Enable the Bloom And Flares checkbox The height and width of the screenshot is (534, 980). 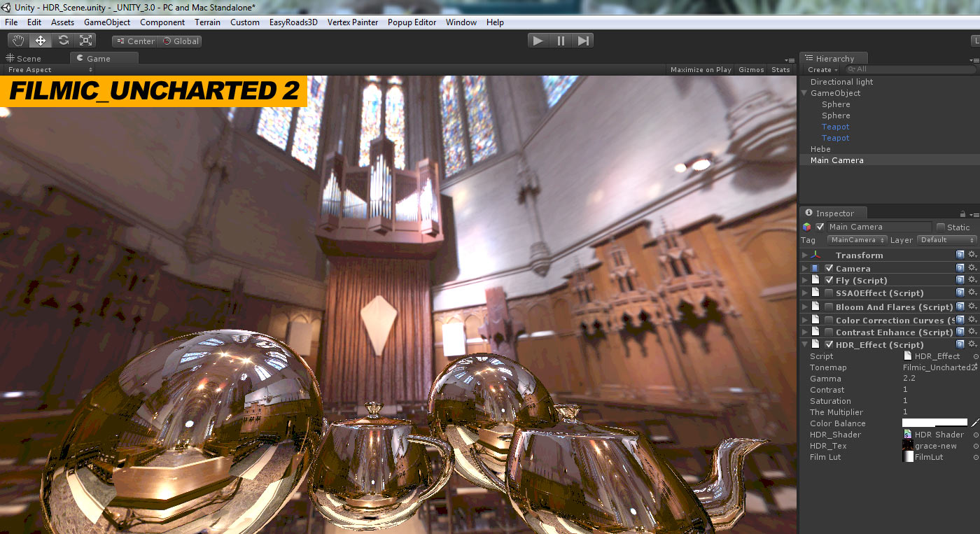[829, 307]
